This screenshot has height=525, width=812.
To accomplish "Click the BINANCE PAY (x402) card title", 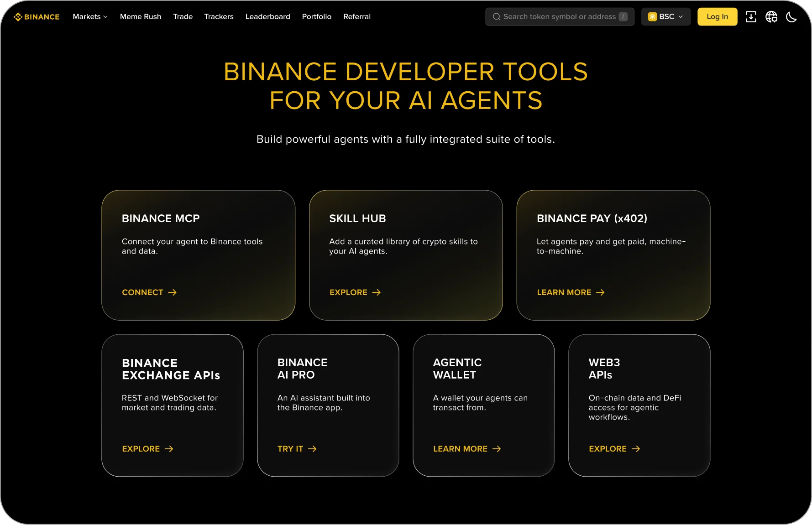I will tap(592, 218).
